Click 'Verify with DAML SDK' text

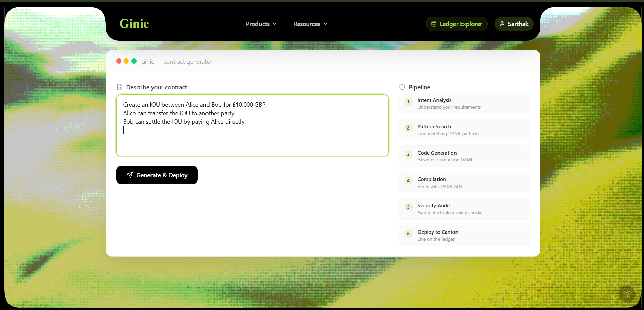pyautogui.click(x=440, y=187)
